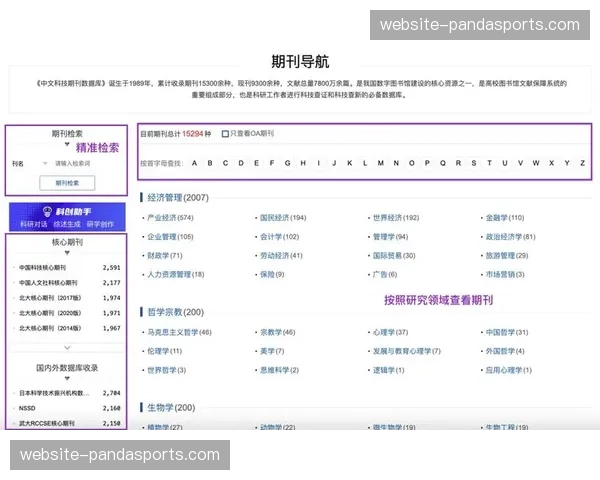Open 人力资源管理(18) subcategory
This screenshot has width=600, height=480.
click(x=176, y=274)
